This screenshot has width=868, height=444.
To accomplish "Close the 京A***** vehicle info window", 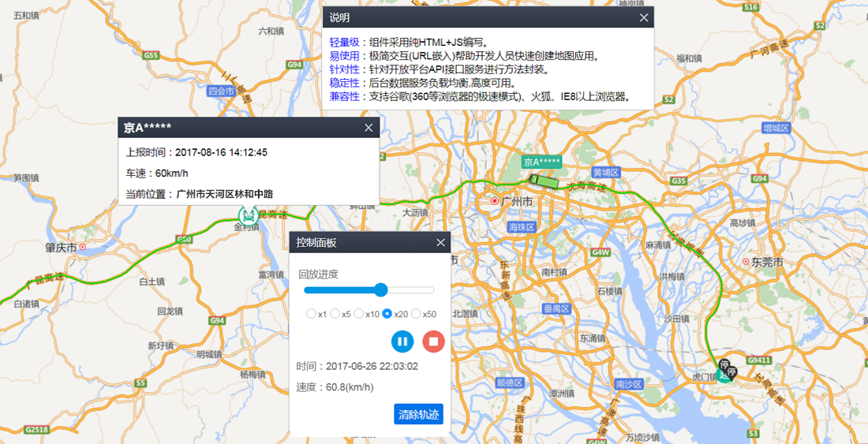I will tap(369, 128).
